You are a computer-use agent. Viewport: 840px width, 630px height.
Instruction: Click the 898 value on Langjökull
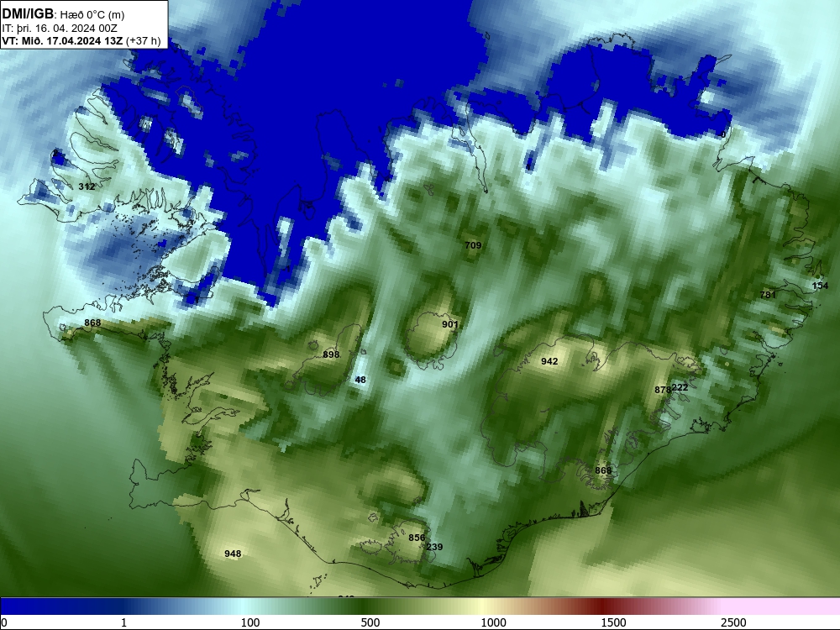coord(331,354)
